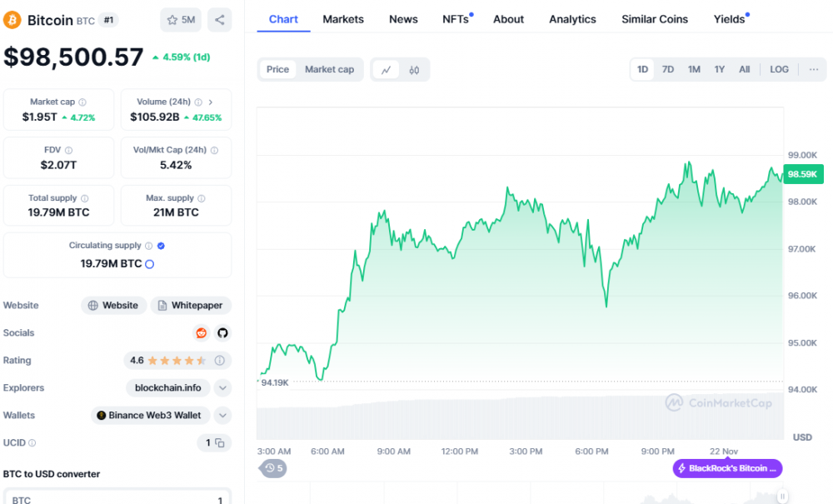Screen dimensions: 833x504
Task: Open the GitHub social link icon
Action: tap(222, 333)
